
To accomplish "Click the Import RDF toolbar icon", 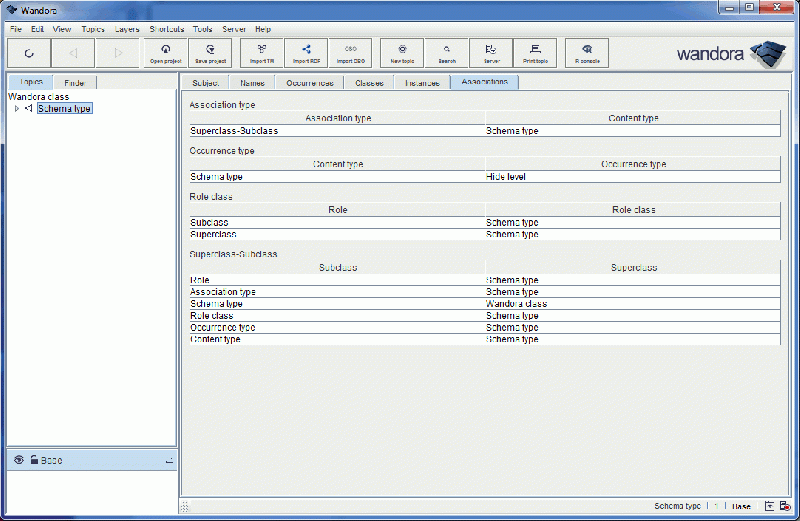I will pyautogui.click(x=306, y=52).
